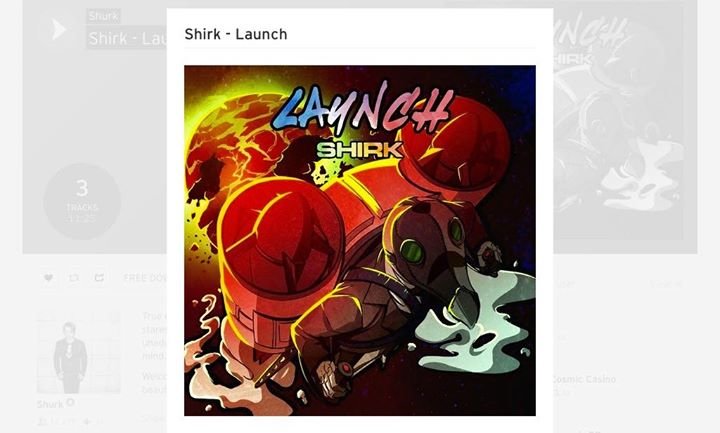Click the Shurk username below the avatar
Viewport: 720px width, 433px height.
(50, 404)
